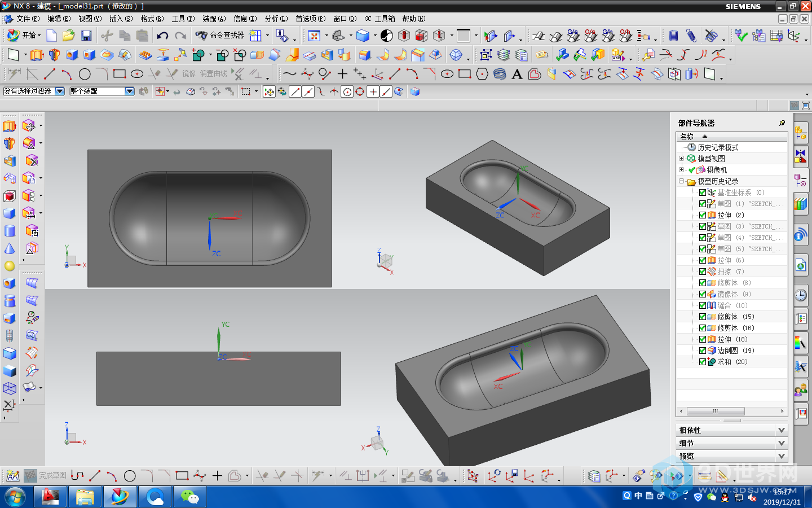Open the 首选项 menu
Image resolution: width=812 pixels, height=508 pixels.
pos(310,19)
